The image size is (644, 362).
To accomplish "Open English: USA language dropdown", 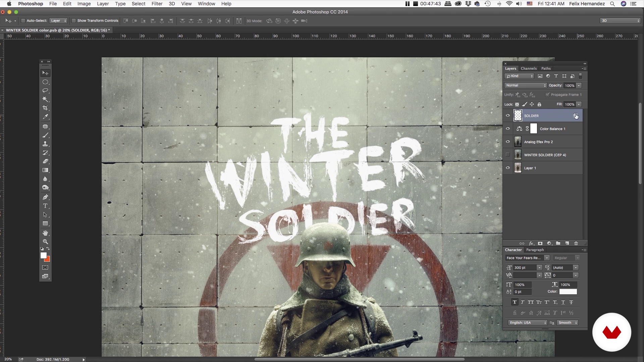I will [x=527, y=323].
